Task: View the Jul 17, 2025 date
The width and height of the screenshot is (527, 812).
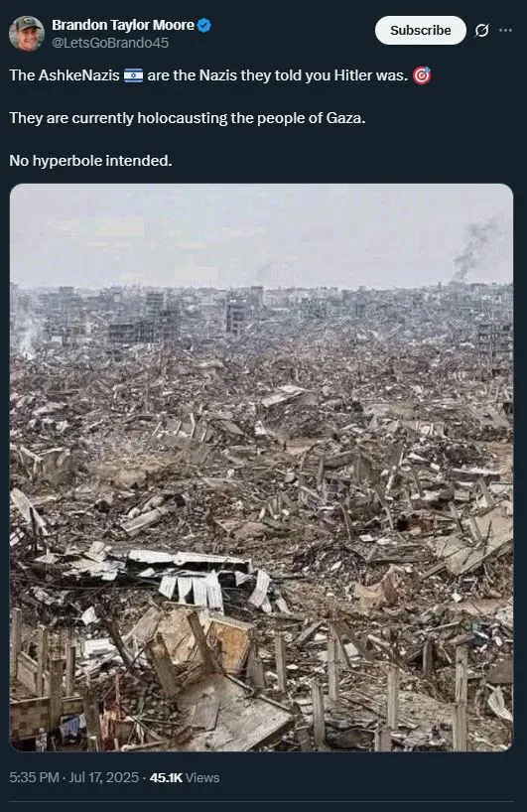Action: 103,778
